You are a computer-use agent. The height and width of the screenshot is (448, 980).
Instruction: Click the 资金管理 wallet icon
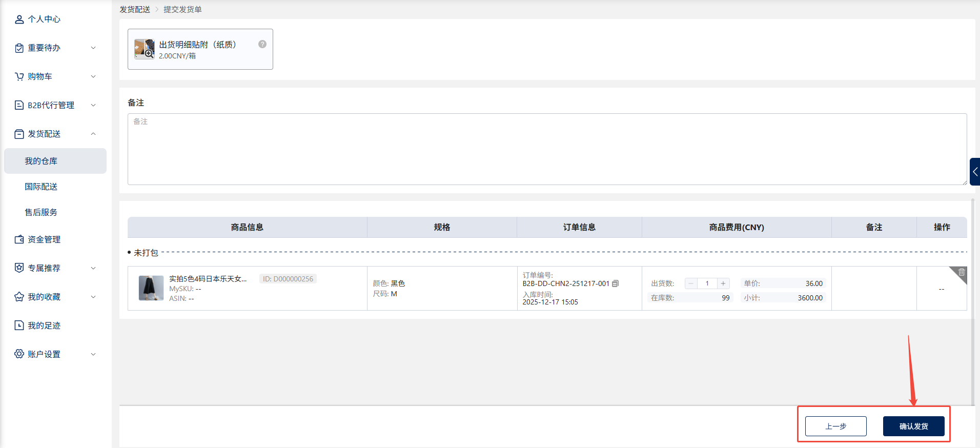(19, 240)
